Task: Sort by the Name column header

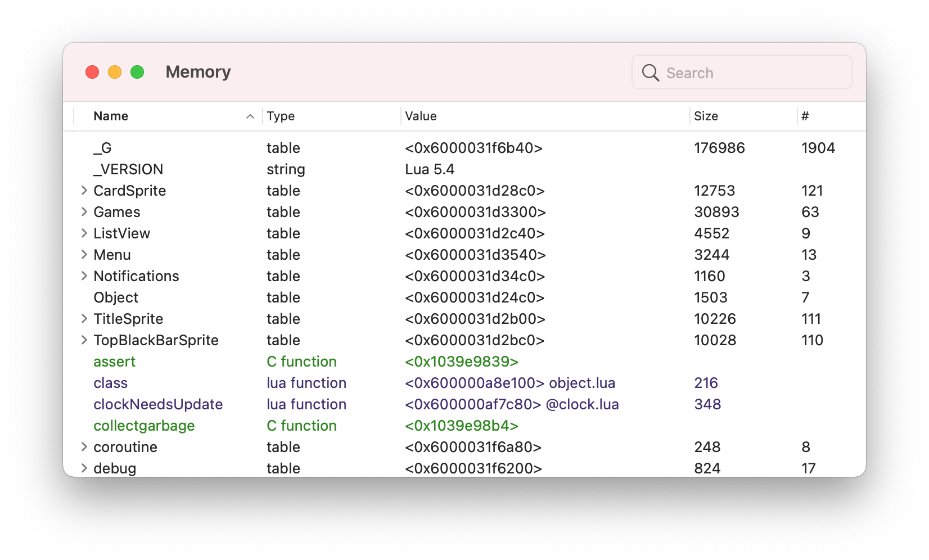Action: point(111,116)
